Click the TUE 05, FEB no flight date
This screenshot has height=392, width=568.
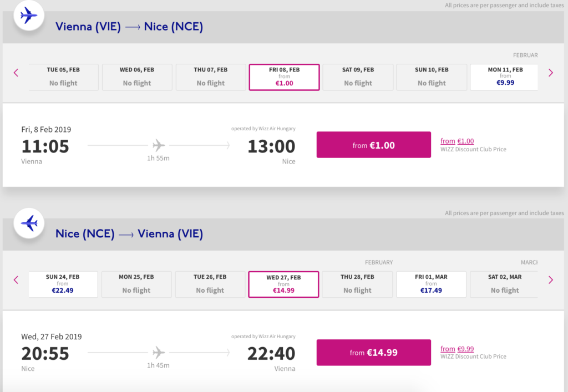[x=63, y=77]
